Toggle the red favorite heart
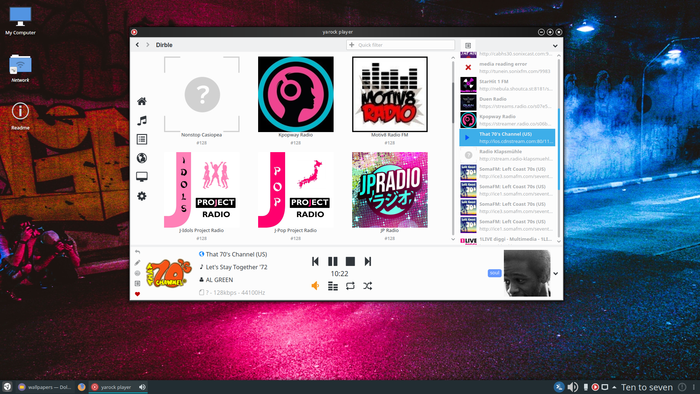700x394 pixels. click(138, 294)
